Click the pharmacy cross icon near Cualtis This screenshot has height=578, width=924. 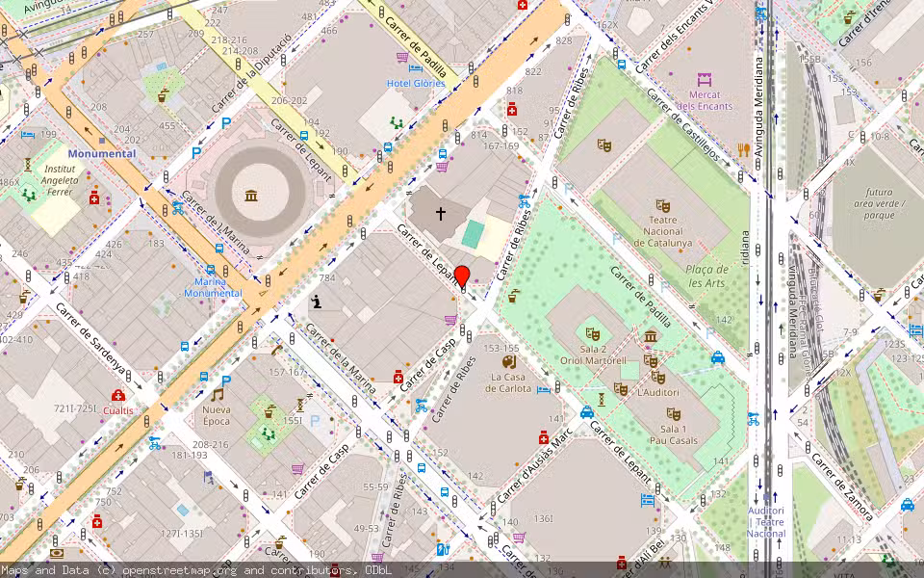[117, 395]
